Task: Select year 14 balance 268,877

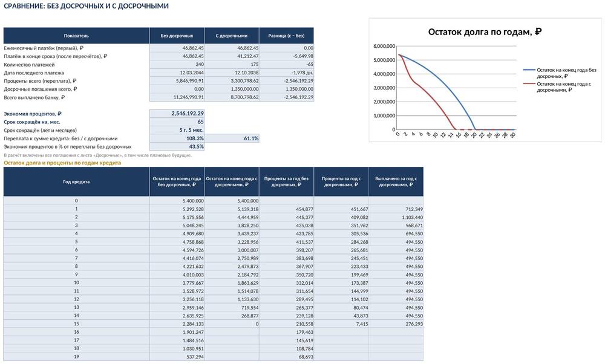Action: point(232,316)
